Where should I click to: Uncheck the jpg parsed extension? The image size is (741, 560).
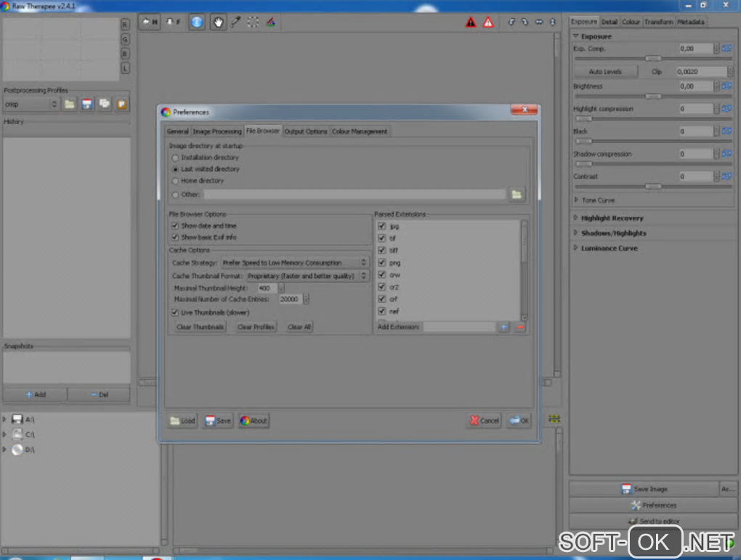(x=382, y=226)
